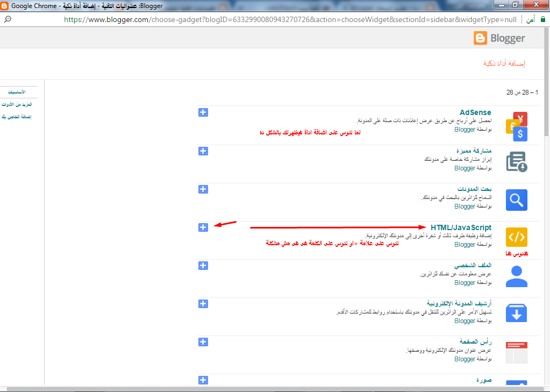Open the الملف الشخصي title link
This screenshot has width=550, height=392.
point(473,265)
